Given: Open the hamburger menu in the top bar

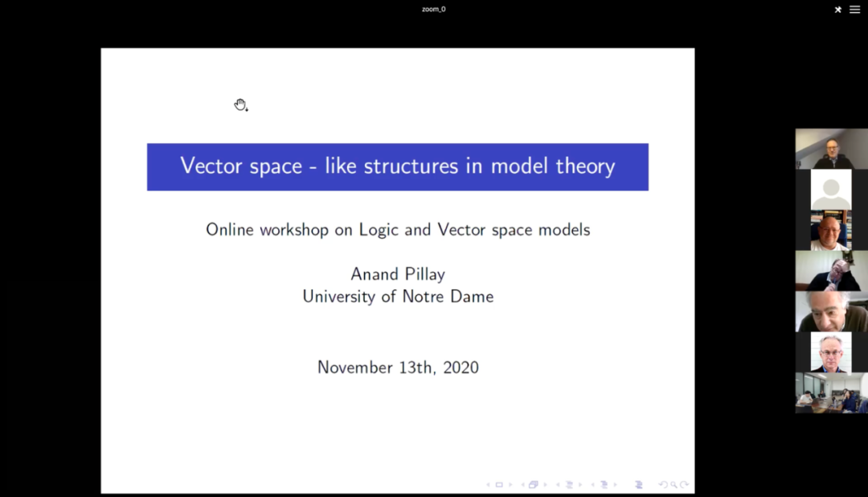Looking at the screenshot, I should point(854,10).
